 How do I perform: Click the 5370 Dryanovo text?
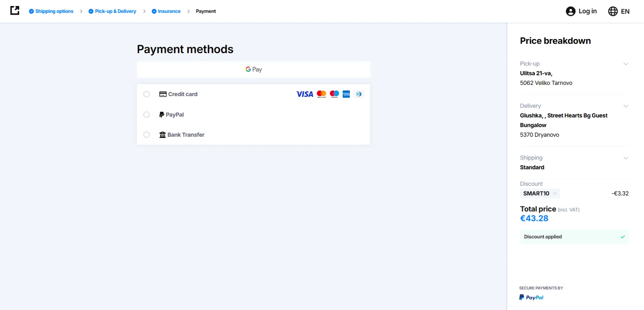540,135
